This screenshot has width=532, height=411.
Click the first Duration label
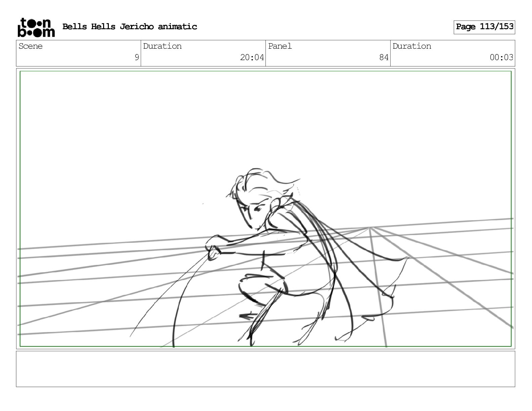pos(162,46)
